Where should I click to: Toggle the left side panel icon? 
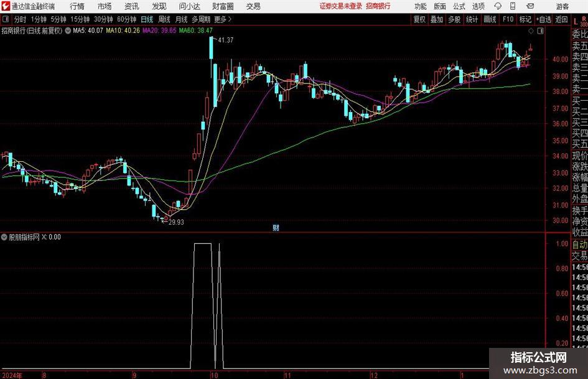[5, 19]
